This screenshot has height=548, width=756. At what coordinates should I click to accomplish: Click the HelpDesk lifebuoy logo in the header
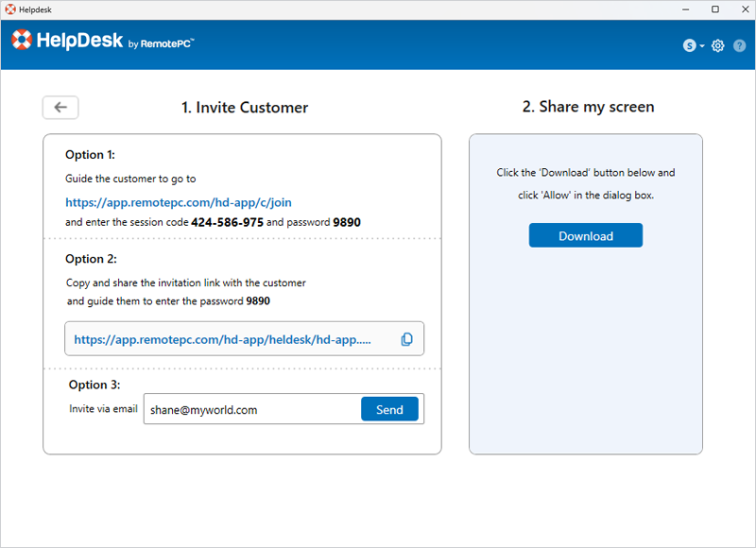click(22, 41)
